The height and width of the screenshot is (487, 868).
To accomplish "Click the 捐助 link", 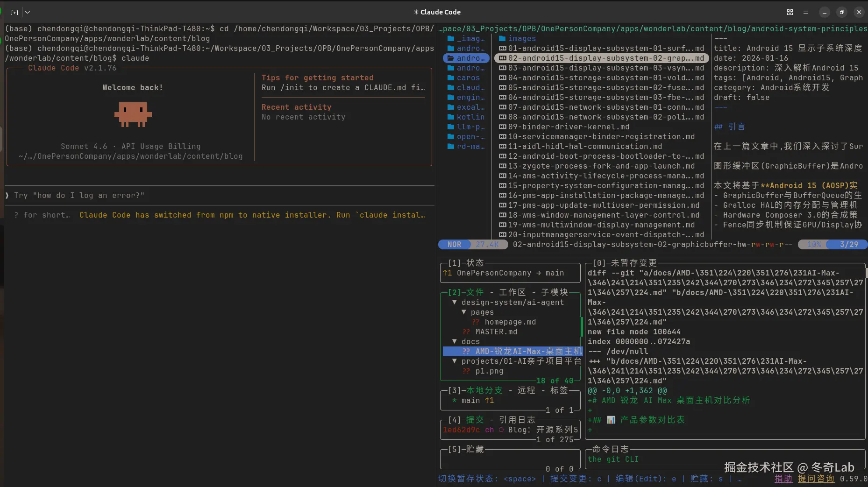I will click(783, 479).
